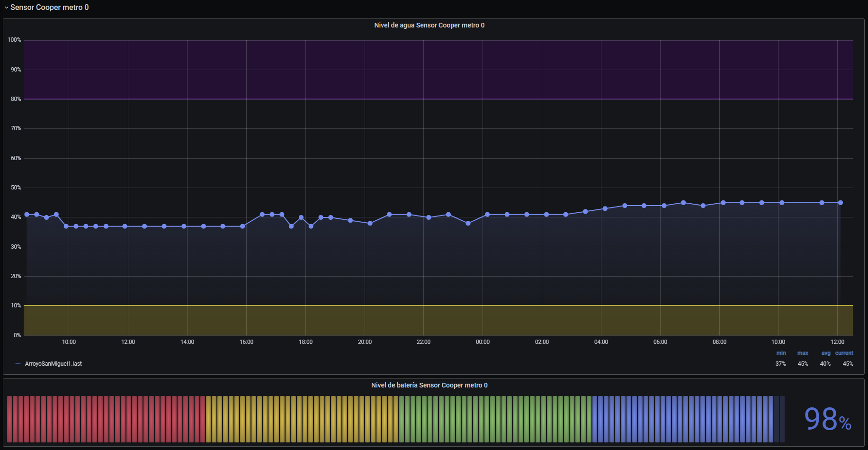The width and height of the screenshot is (868, 450).
Task: Collapse the Sensor Cooper metro 0 row chevron
Action: [7, 8]
